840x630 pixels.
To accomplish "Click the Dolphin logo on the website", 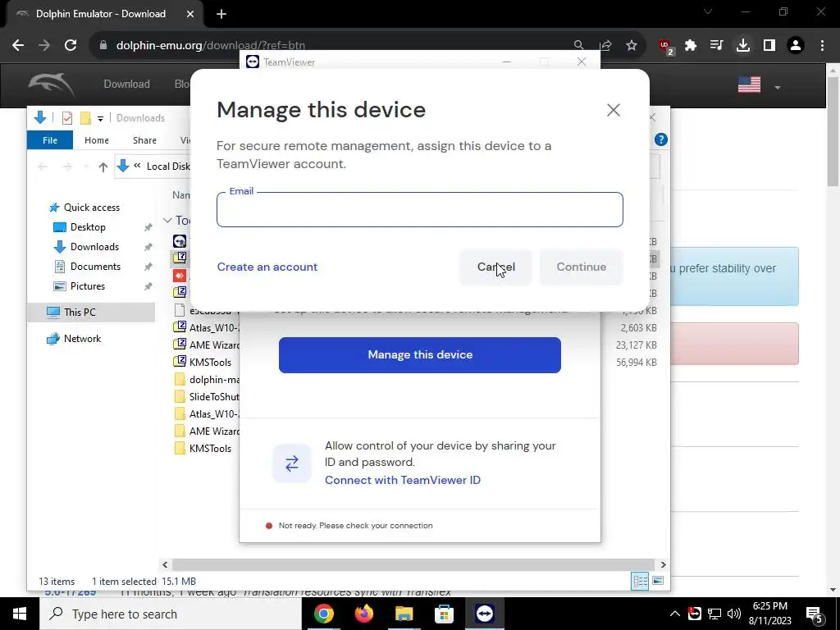I will pos(51,84).
